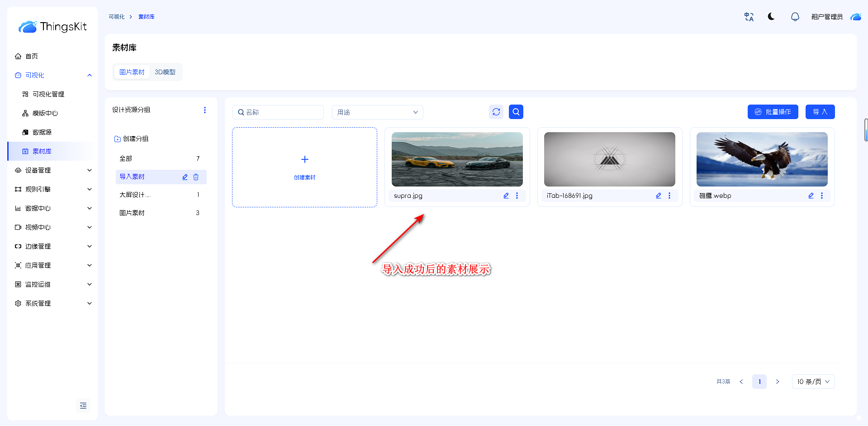Click the blue search magnifier button
Viewport: 868px width, 426px height.
[516, 112]
